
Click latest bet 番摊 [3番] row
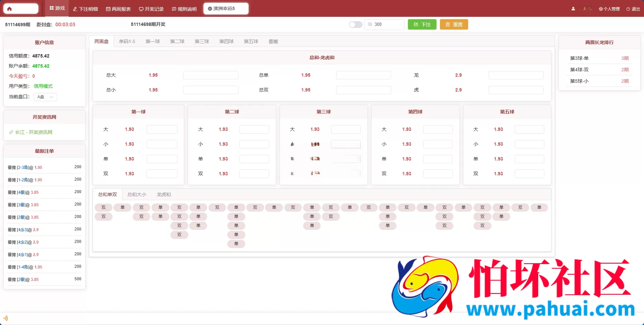click(44, 205)
